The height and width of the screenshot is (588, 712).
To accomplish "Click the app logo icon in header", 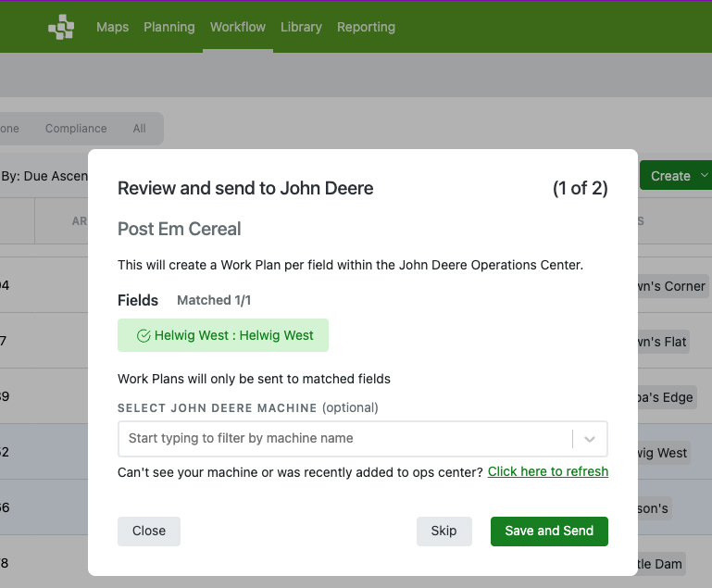I will (61, 27).
